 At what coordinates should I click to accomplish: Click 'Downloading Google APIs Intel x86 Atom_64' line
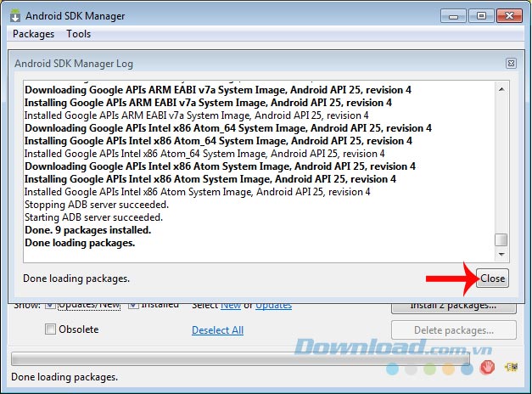pos(228,128)
